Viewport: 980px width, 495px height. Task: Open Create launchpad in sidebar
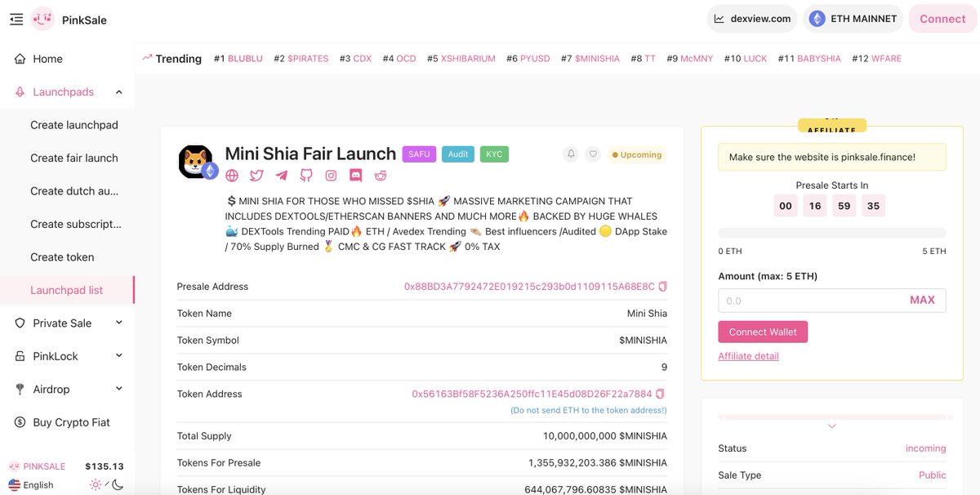[74, 125]
